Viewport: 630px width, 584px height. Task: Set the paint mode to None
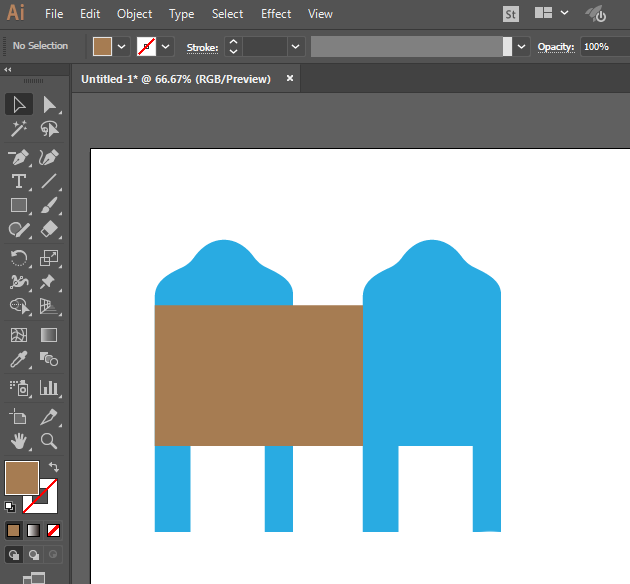click(54, 530)
